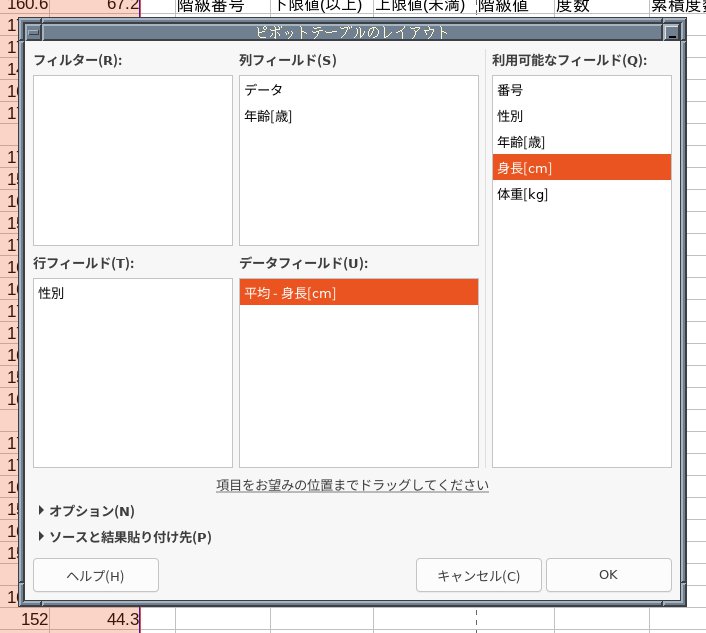The height and width of the screenshot is (633, 706).
Task: Select 性別 in available fields list
Action: coord(510,116)
